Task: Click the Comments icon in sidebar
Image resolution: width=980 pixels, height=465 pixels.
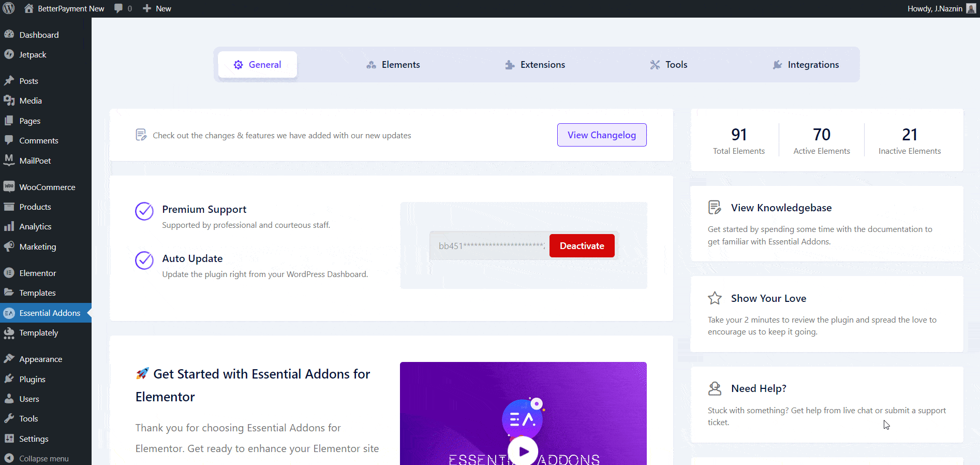Action: [x=9, y=140]
